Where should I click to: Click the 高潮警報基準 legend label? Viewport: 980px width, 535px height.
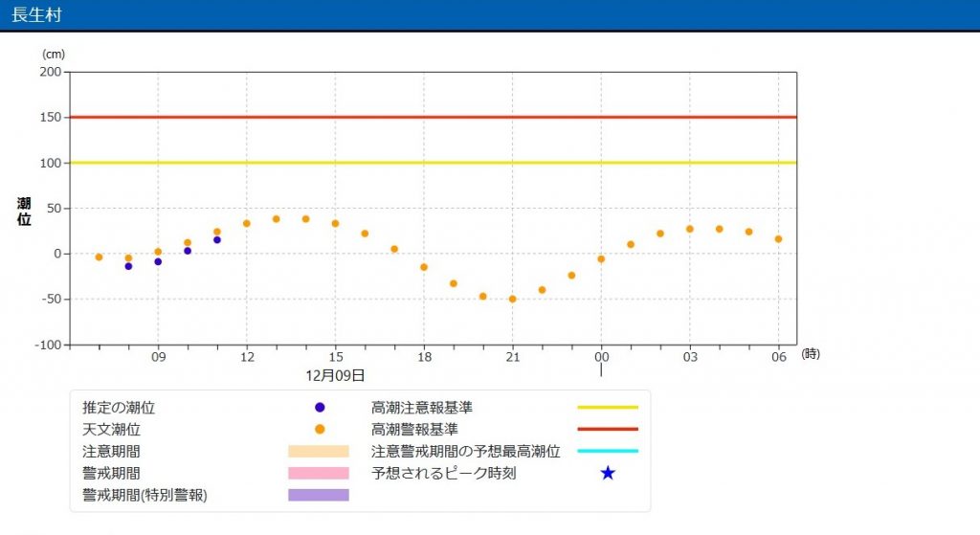click(x=414, y=430)
